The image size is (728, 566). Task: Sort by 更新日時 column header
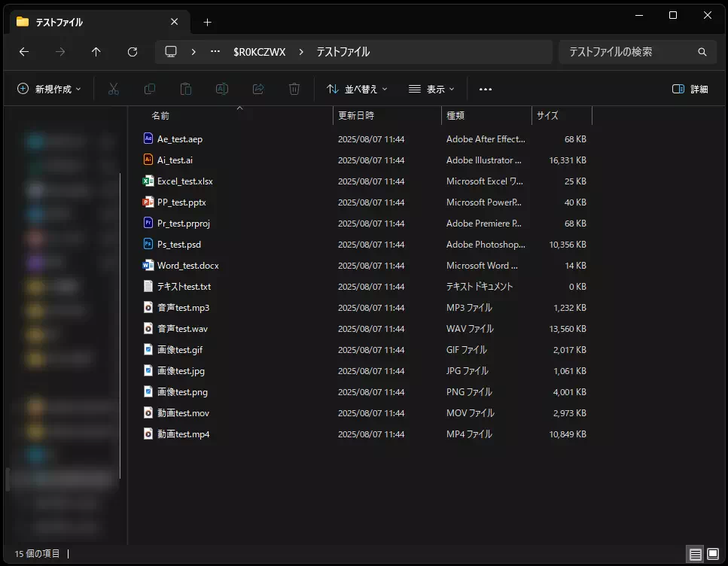(x=356, y=116)
